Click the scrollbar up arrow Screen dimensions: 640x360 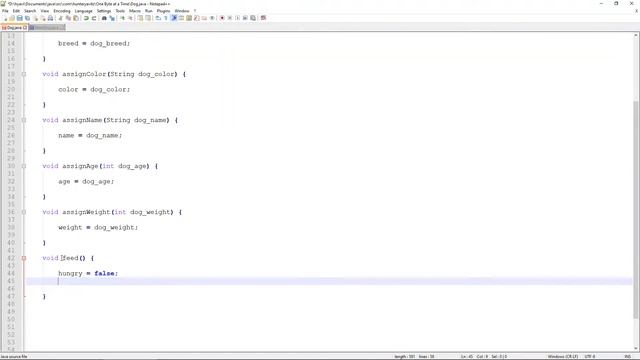pyautogui.click(x=636, y=36)
